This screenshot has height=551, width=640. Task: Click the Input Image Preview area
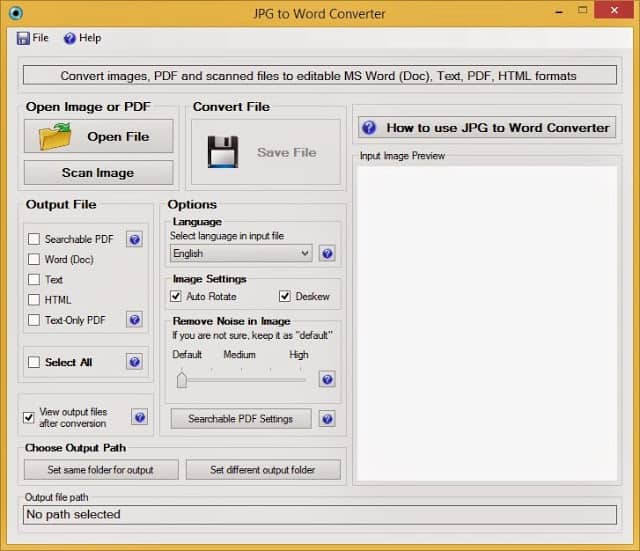coord(487,324)
